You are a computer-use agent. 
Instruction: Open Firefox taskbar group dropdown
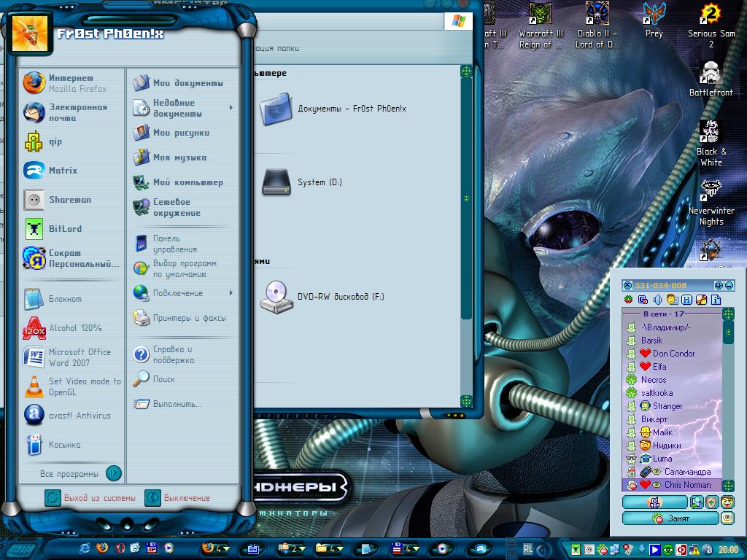tap(215, 548)
